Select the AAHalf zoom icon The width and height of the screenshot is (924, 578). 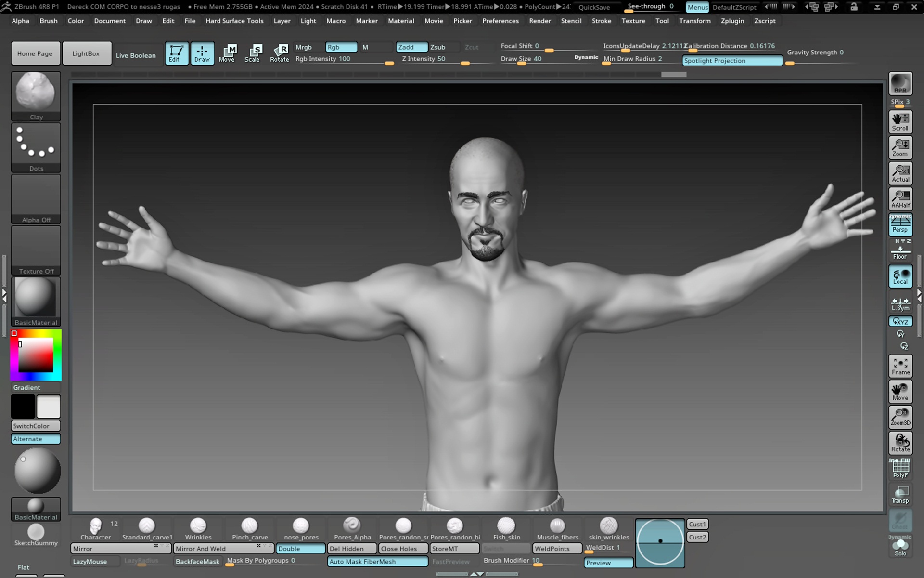(x=900, y=199)
